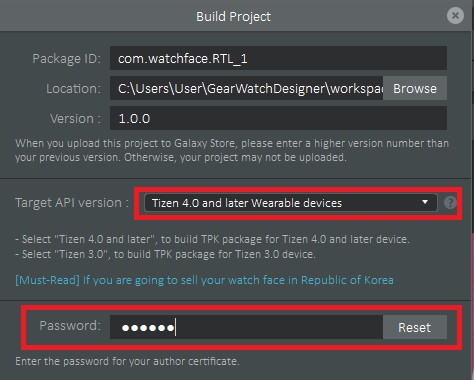Image resolution: width=474 pixels, height=380 pixels.
Task: Click the Password label
Action: point(70,325)
